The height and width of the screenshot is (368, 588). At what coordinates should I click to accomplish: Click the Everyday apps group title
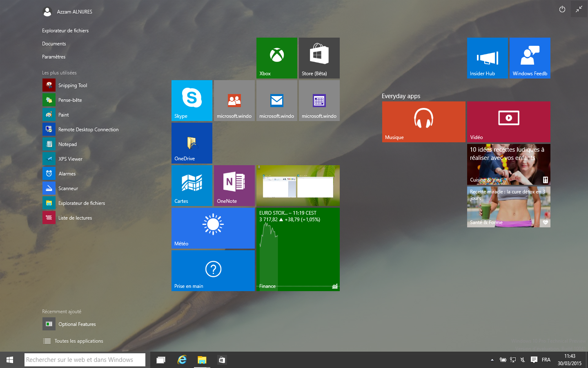(x=401, y=96)
